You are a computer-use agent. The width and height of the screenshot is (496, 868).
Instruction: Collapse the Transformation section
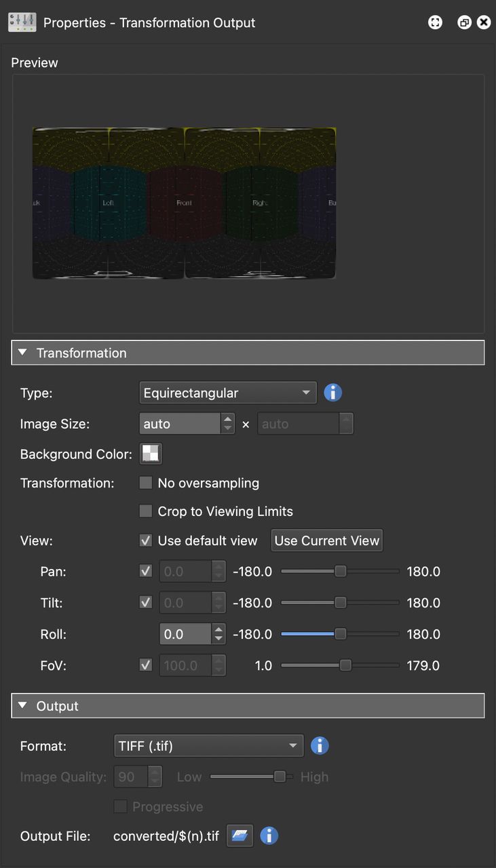coord(22,352)
